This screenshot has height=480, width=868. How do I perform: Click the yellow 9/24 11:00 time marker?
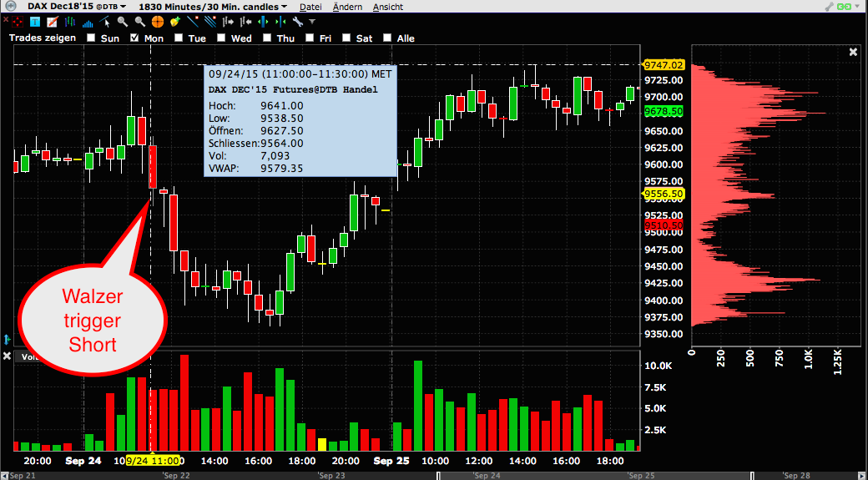153,461
